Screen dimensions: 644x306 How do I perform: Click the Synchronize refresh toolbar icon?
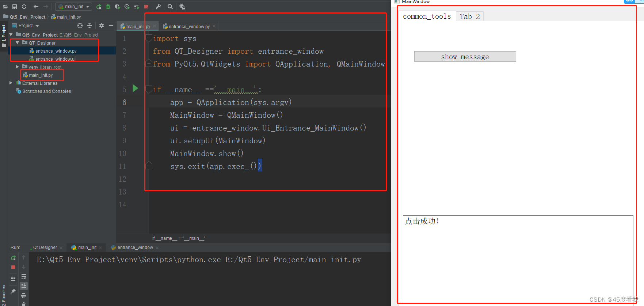point(24,7)
